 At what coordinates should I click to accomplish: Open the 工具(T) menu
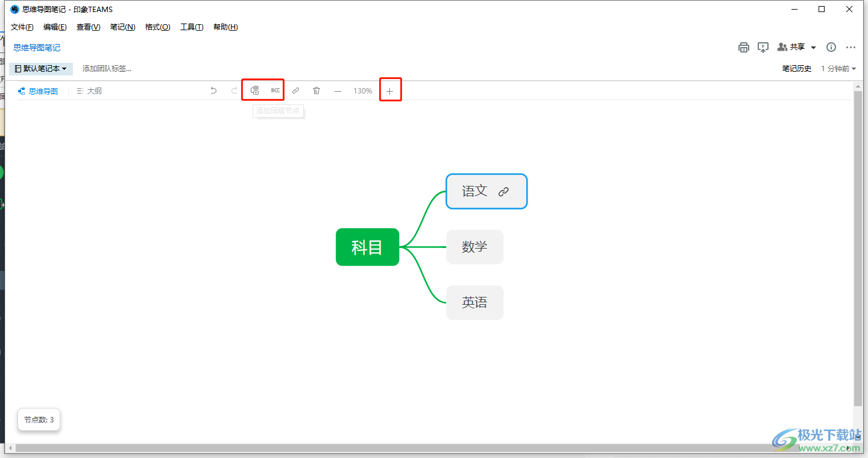click(x=192, y=27)
